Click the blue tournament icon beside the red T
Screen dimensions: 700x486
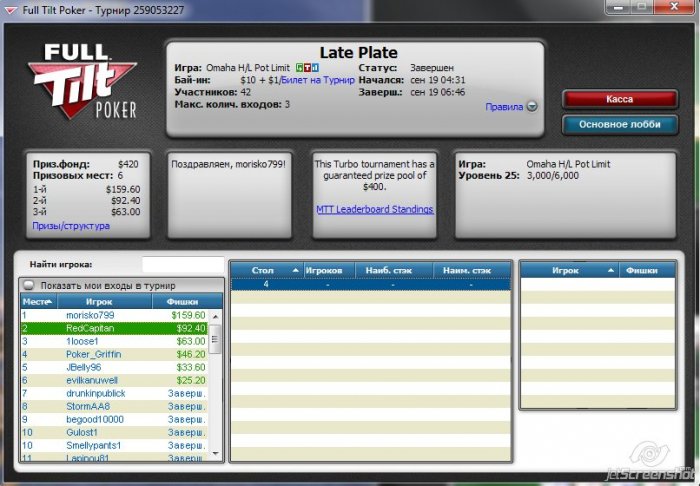click(x=315, y=68)
